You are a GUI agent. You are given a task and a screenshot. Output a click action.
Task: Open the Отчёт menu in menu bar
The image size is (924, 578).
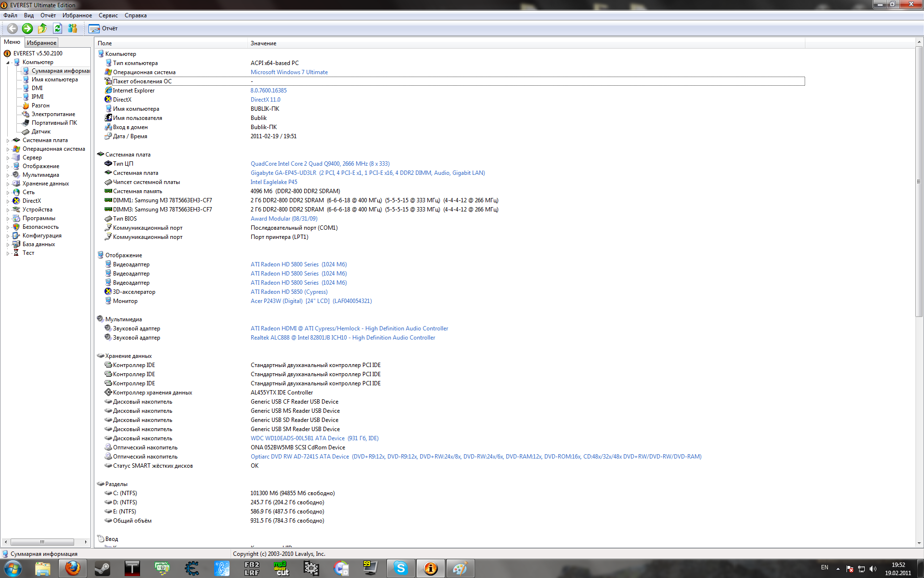pyautogui.click(x=48, y=15)
